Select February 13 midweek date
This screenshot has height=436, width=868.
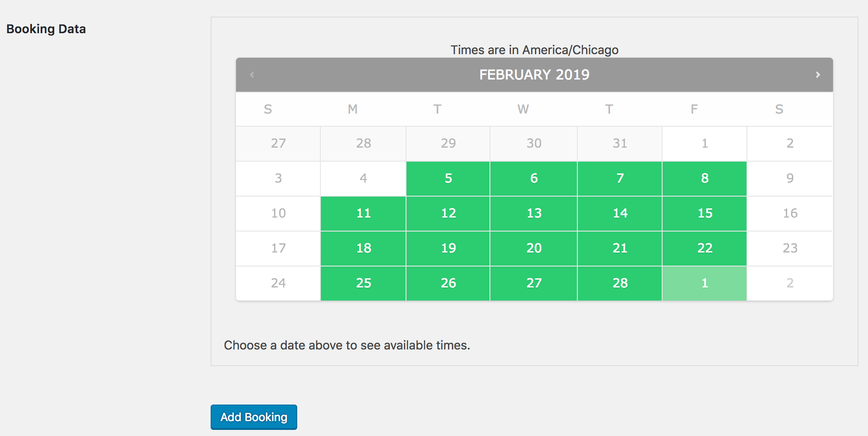(534, 213)
